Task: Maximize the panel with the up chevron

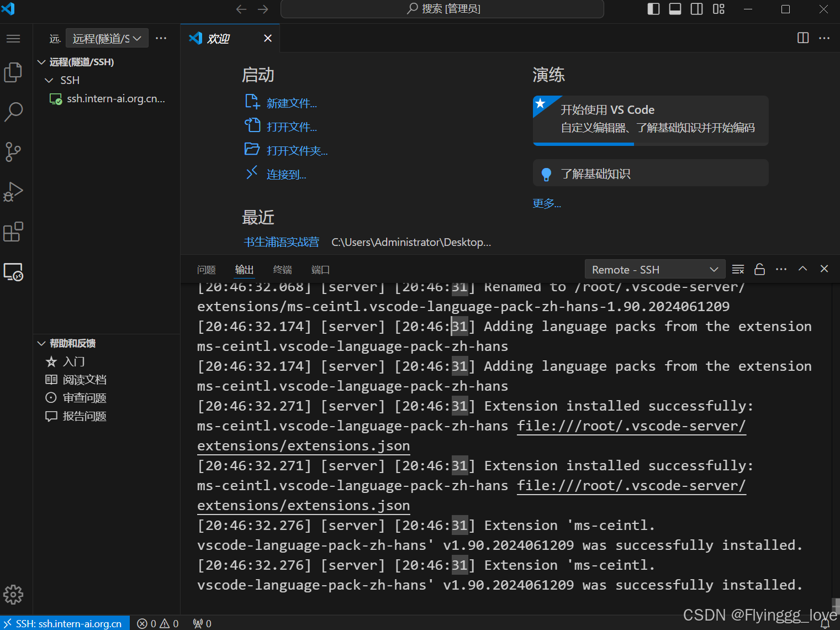Action: tap(803, 269)
